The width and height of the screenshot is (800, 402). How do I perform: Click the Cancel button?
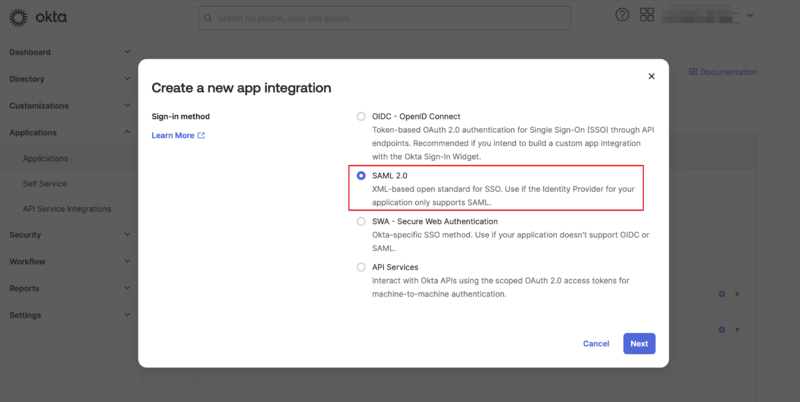[596, 343]
